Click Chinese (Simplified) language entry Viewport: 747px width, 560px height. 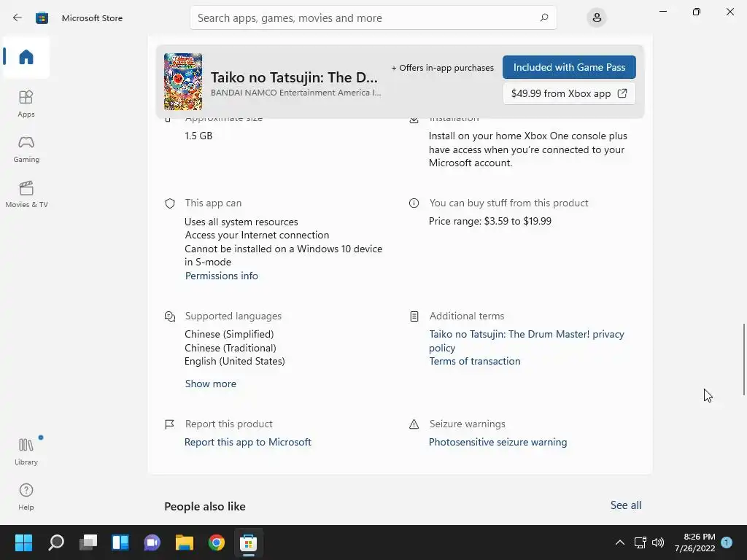click(229, 334)
